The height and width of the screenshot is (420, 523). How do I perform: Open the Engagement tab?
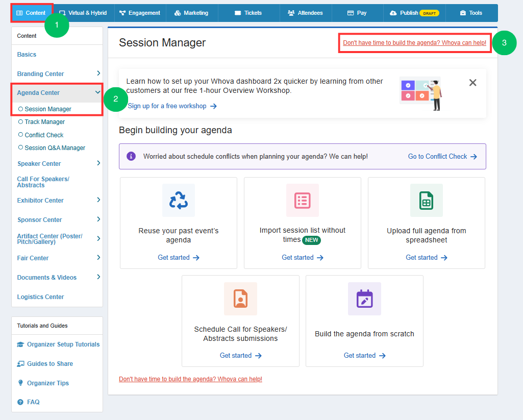pos(140,13)
